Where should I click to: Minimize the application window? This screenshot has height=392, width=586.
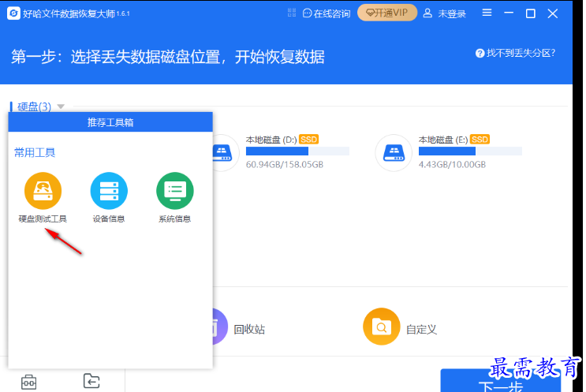pos(509,13)
